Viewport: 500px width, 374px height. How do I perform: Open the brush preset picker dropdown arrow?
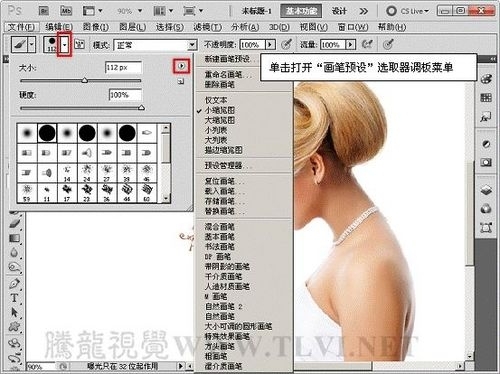[65, 44]
